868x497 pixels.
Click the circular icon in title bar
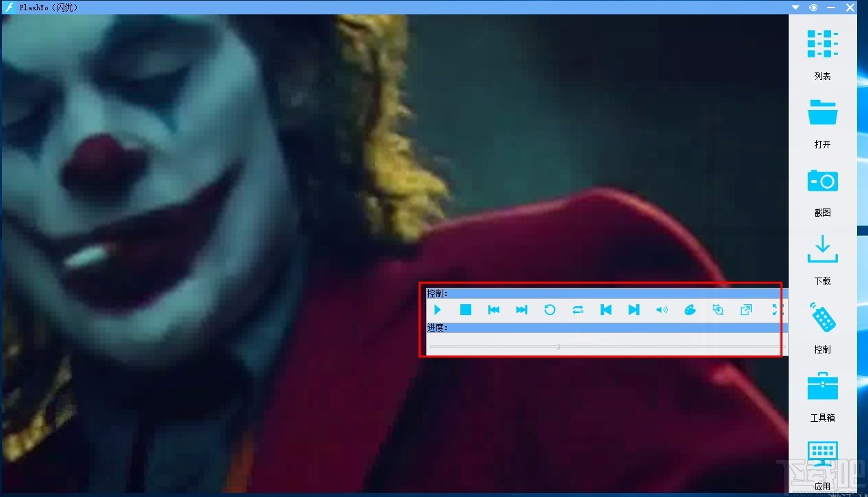813,8
